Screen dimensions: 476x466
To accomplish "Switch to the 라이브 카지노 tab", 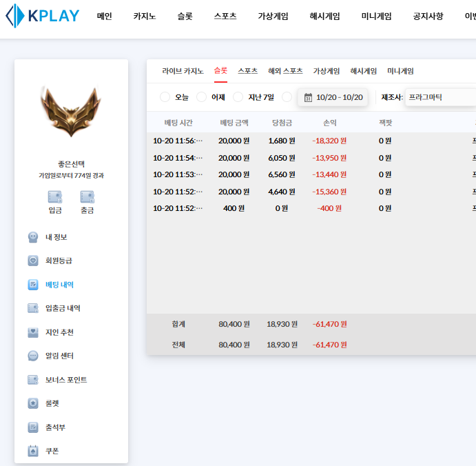I will pos(183,70).
